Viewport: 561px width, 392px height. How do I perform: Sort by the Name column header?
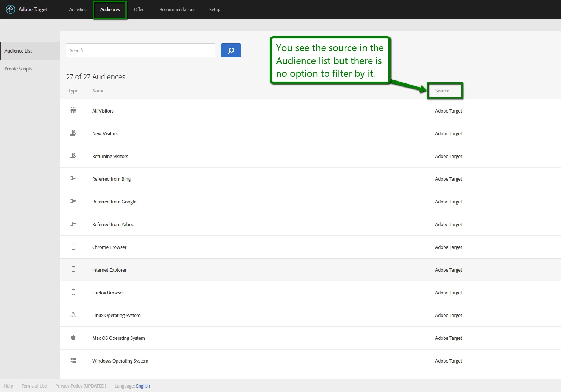tap(98, 91)
